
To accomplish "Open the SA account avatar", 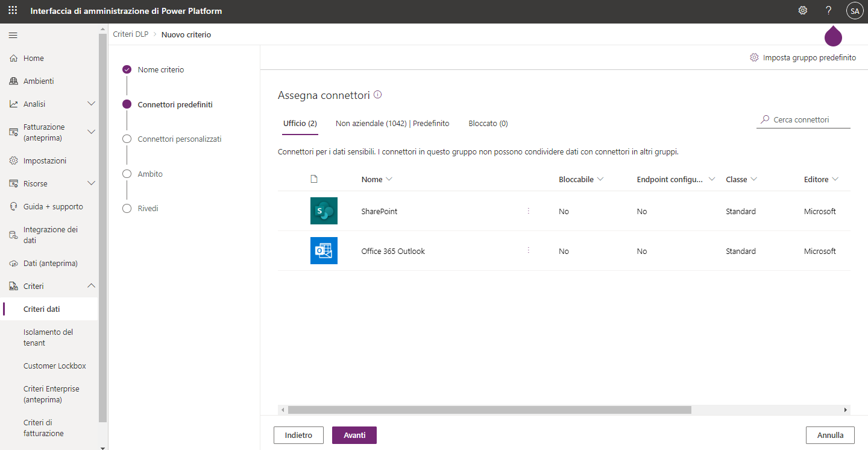I will click(x=855, y=10).
